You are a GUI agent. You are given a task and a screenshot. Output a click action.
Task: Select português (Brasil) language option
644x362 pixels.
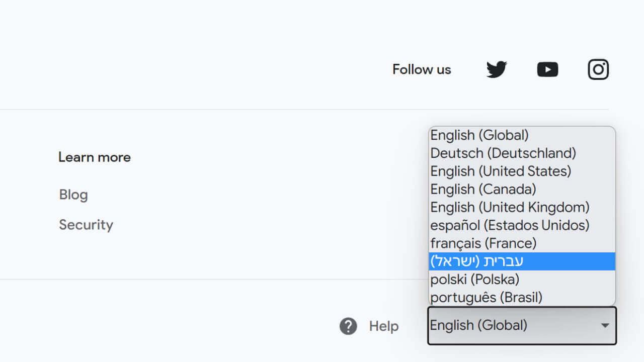pos(486,298)
